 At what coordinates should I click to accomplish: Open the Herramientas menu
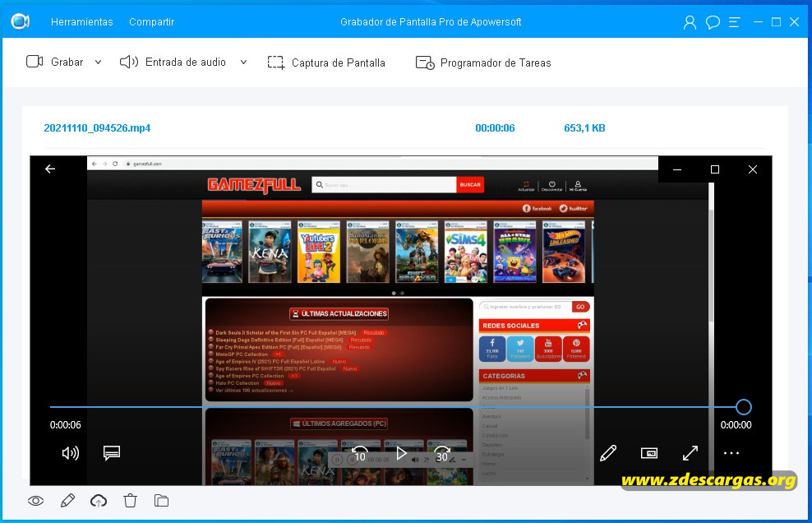tap(82, 21)
